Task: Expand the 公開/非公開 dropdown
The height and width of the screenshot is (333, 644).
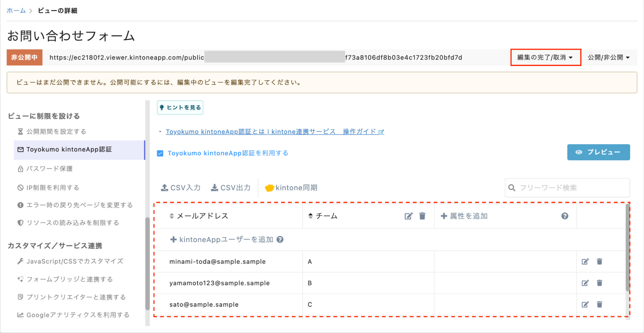Action: 608,57
